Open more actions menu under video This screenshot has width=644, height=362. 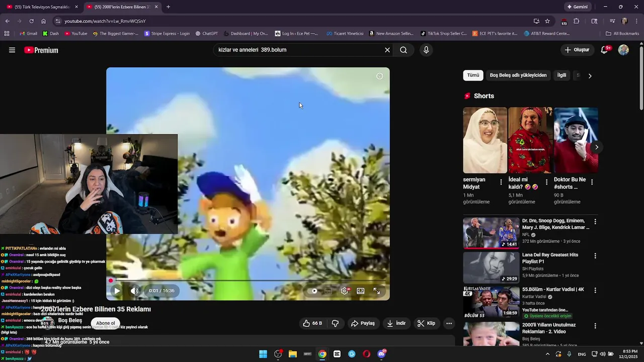(x=449, y=323)
